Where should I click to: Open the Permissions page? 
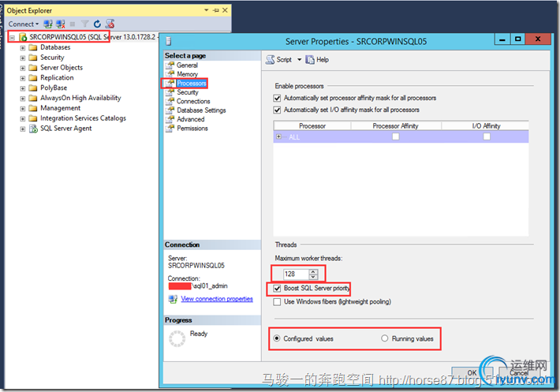pos(192,128)
